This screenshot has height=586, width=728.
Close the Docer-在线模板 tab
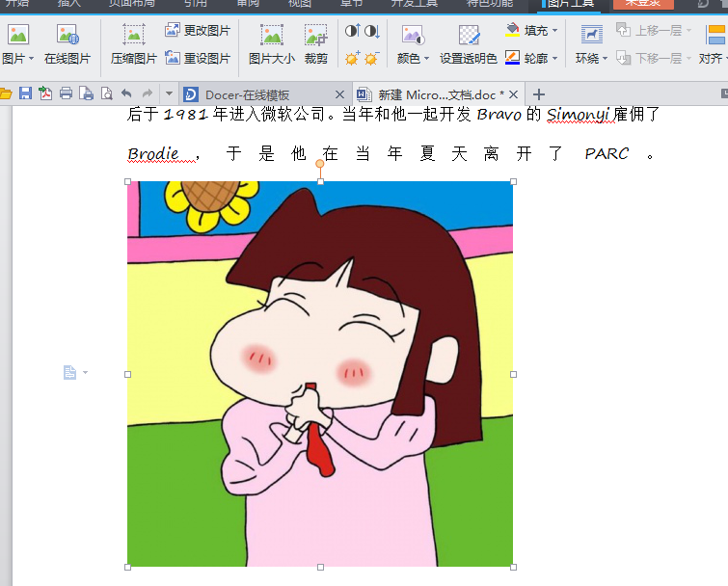(339, 94)
